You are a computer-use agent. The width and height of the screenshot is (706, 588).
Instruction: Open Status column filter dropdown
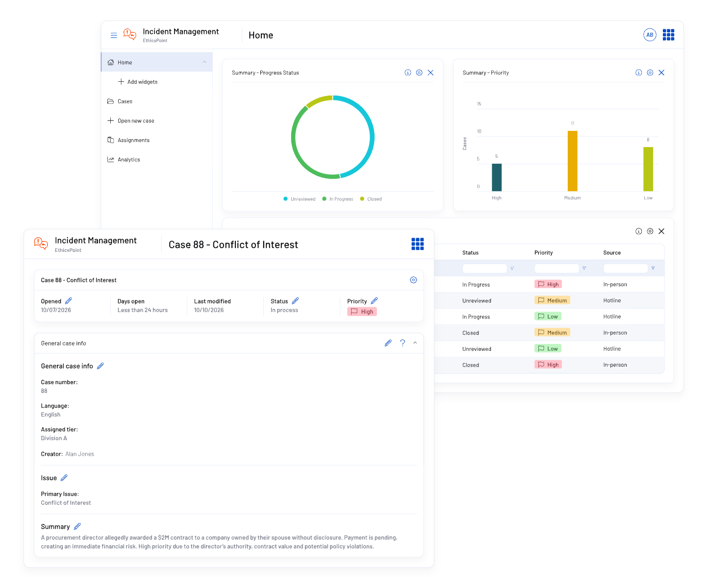pyautogui.click(x=512, y=269)
